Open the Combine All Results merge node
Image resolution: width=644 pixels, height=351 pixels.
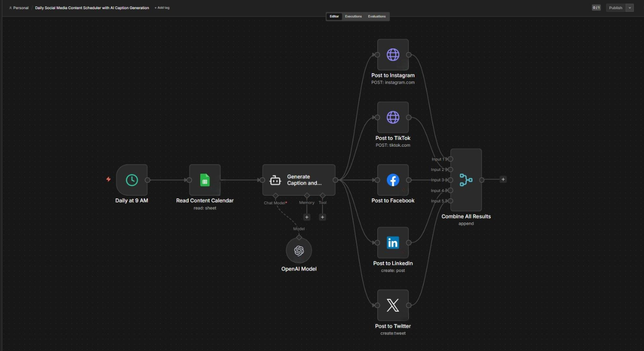(466, 179)
